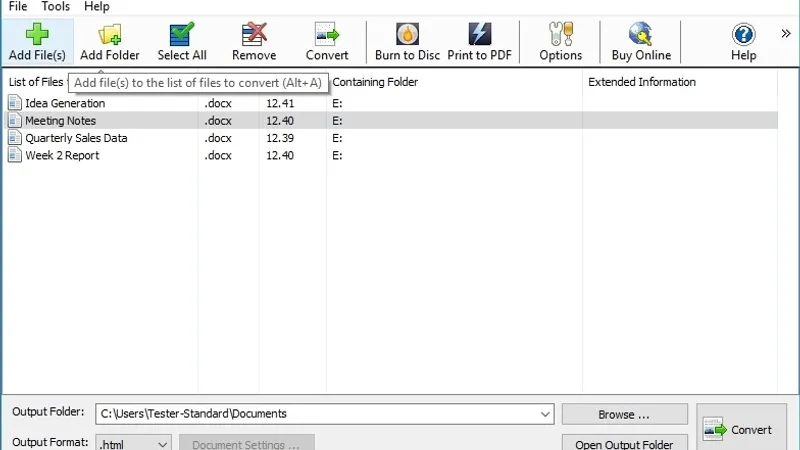This screenshot has width=800, height=450.
Task: Click the Quarterly Sales Data document icon
Action: pyautogui.click(x=15, y=138)
